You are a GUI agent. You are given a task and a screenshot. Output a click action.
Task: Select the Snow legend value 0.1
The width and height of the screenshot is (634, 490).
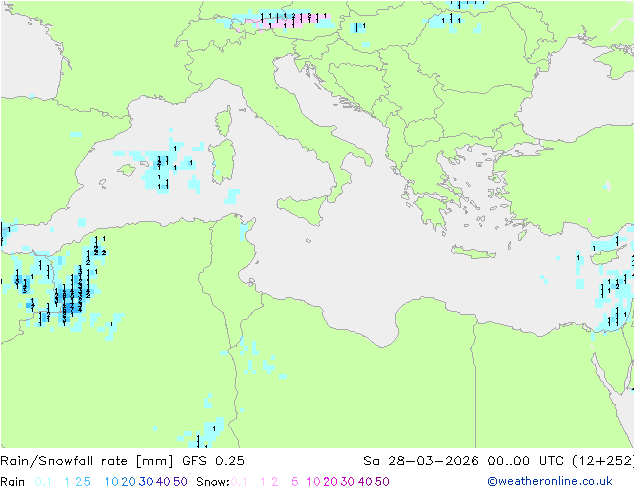(239, 482)
